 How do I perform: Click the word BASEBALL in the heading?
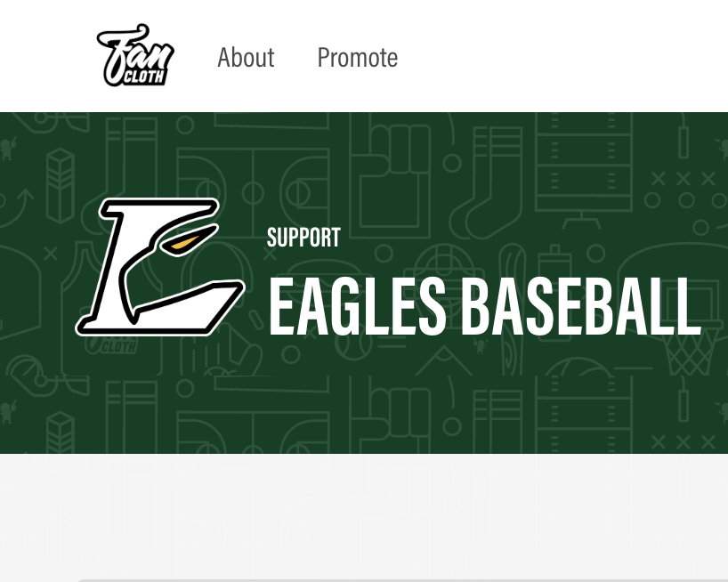[x=581, y=306]
